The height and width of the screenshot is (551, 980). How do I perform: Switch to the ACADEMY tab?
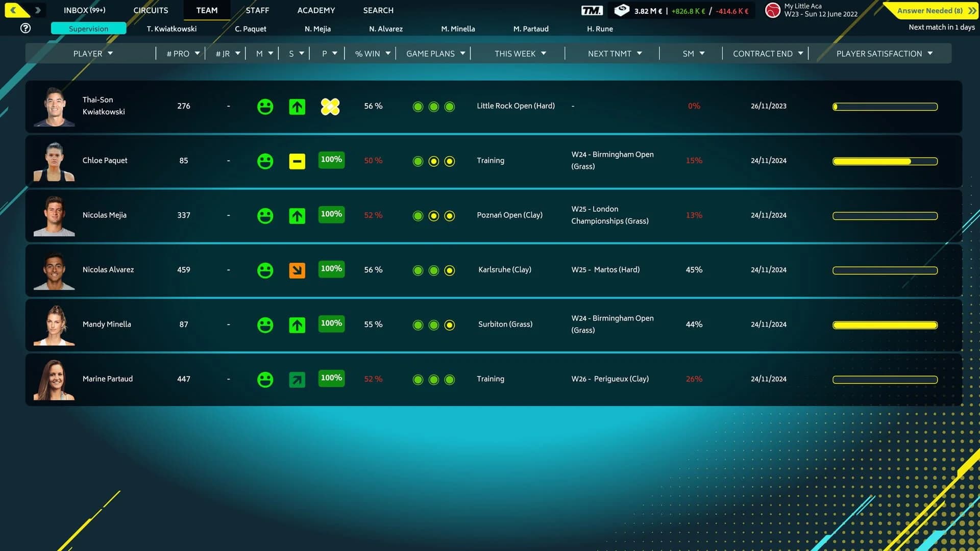click(315, 10)
